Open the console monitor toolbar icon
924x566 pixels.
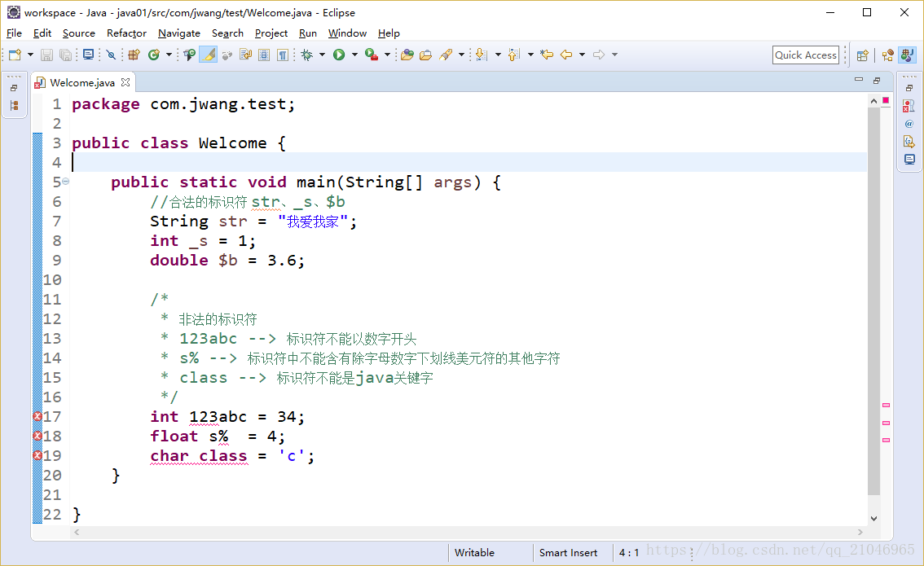88,55
